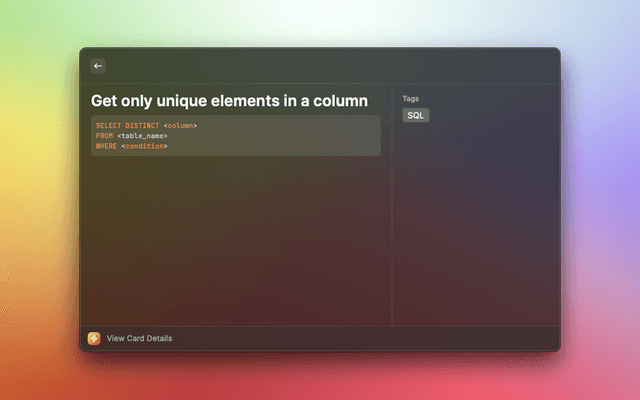Click the FROM keyword in snippet
This screenshot has height=400, width=640.
tap(104, 136)
